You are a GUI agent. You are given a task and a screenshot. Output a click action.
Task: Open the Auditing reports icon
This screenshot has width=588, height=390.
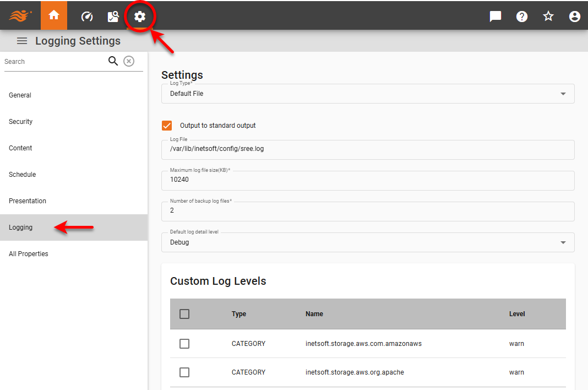tap(113, 15)
